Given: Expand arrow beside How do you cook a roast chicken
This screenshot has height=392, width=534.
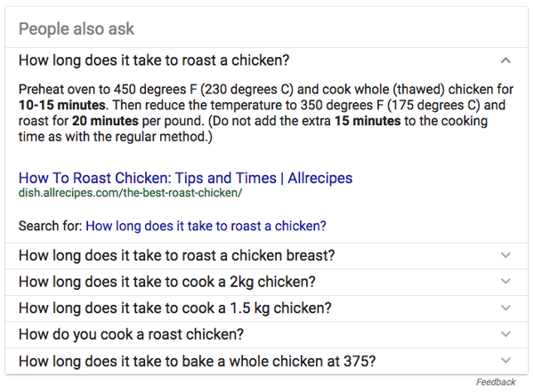Looking at the screenshot, I should 506,335.
